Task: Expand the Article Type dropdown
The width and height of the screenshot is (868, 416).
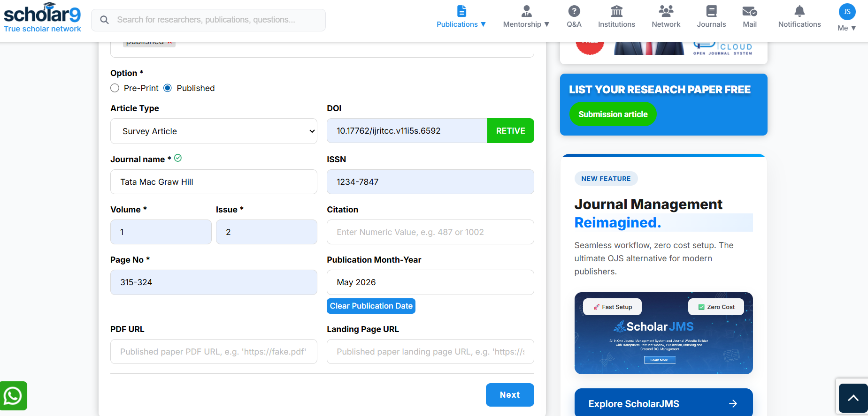Action: (214, 131)
